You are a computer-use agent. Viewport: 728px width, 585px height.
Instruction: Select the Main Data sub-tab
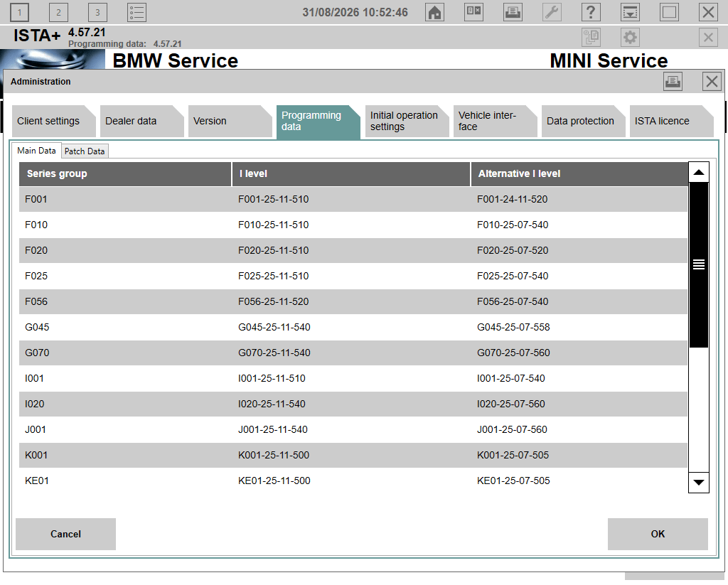tap(36, 151)
